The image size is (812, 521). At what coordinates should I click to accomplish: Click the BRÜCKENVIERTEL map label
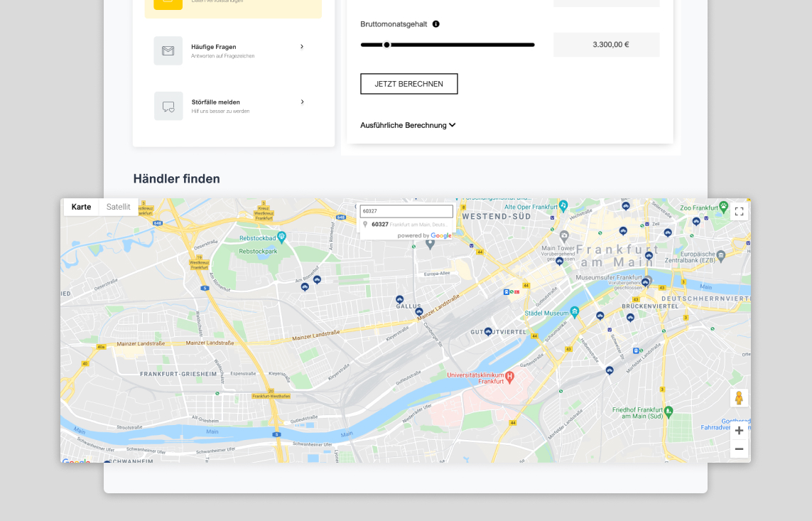pos(650,306)
